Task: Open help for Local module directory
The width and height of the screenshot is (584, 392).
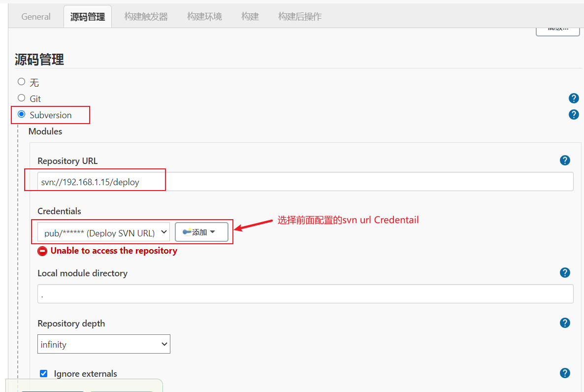Action: pos(565,272)
